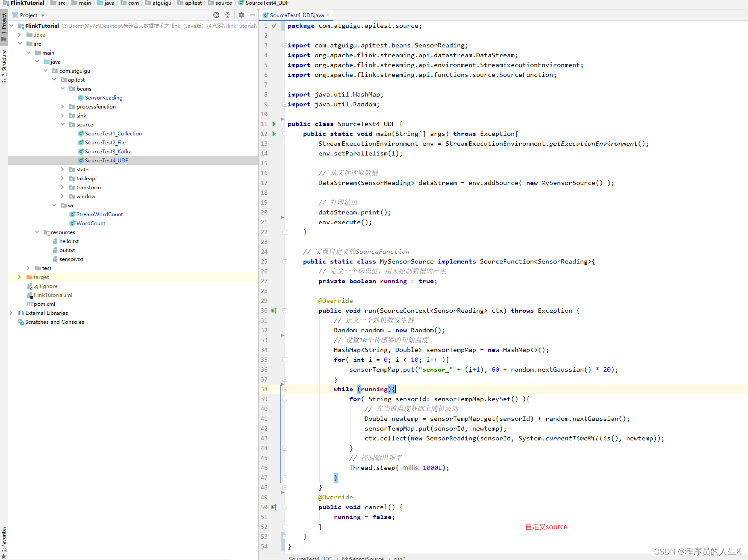
Task: Expand the External Libraries node
Action: (11, 313)
